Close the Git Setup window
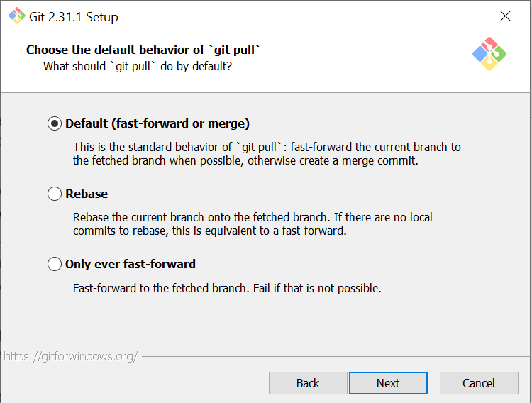The height and width of the screenshot is (403, 532). (x=505, y=16)
